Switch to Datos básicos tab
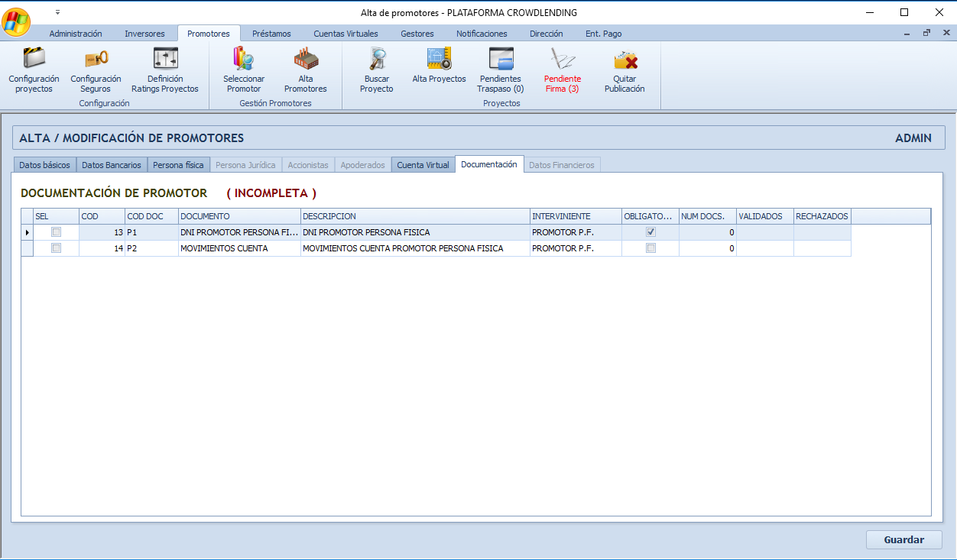The image size is (957, 560). point(45,165)
